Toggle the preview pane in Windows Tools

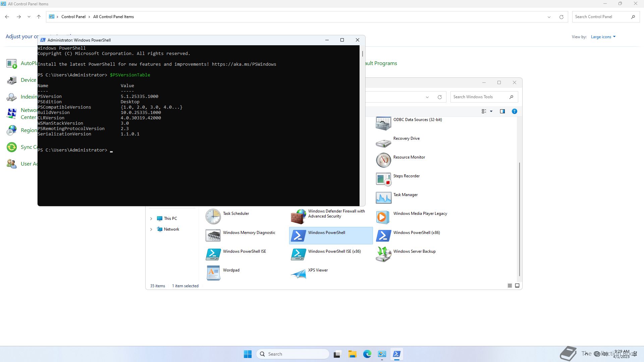tap(502, 111)
